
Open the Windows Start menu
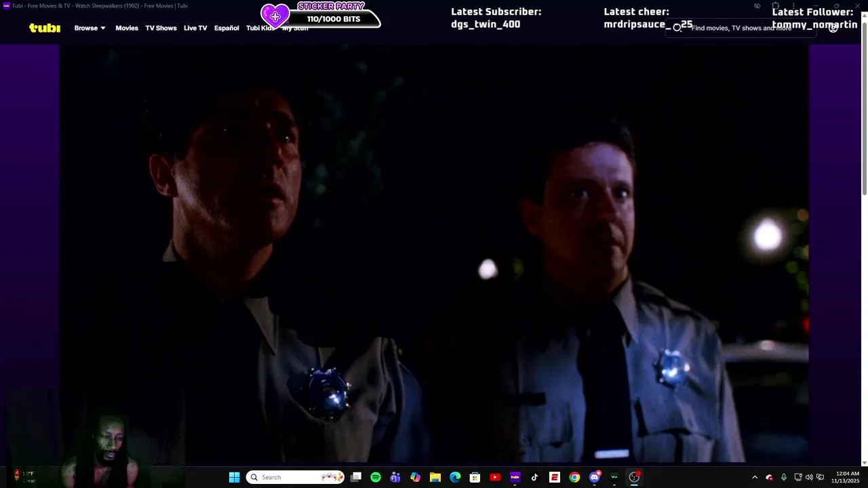tap(234, 477)
